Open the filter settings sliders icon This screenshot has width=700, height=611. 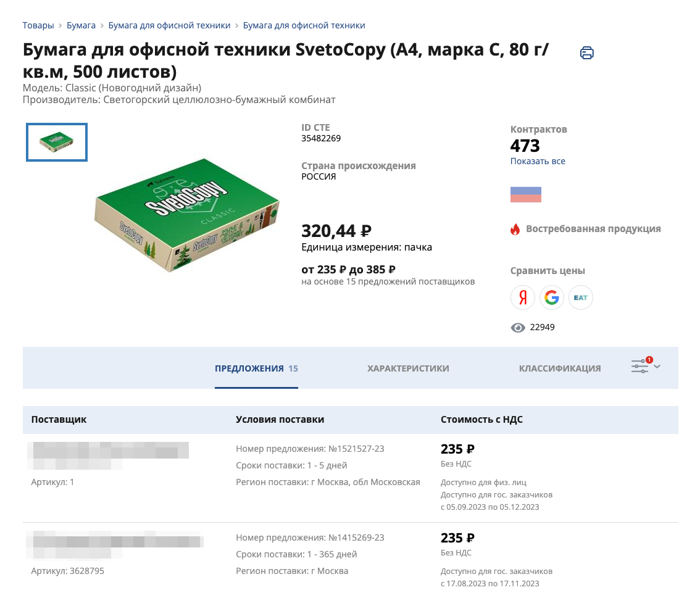click(640, 367)
